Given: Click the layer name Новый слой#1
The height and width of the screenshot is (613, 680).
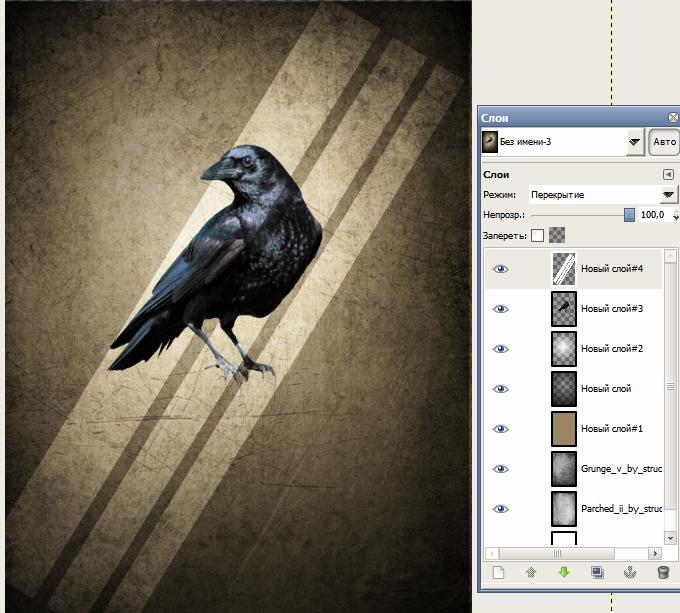Looking at the screenshot, I should [x=612, y=429].
